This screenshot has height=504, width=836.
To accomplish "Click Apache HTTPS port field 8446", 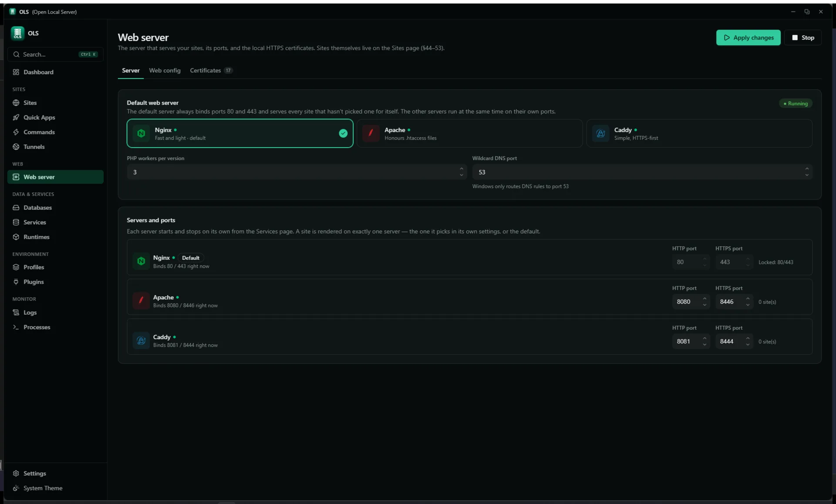I will click(x=734, y=302).
